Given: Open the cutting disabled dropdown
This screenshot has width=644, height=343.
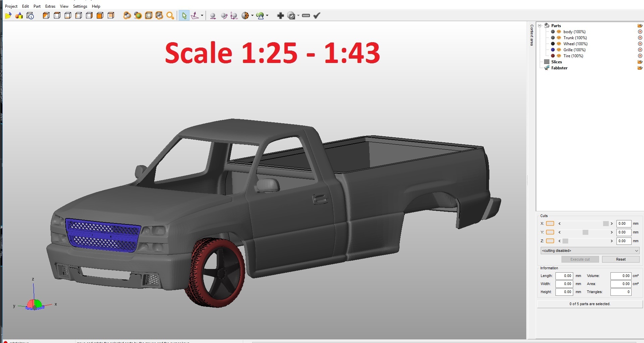Looking at the screenshot, I should pos(590,251).
